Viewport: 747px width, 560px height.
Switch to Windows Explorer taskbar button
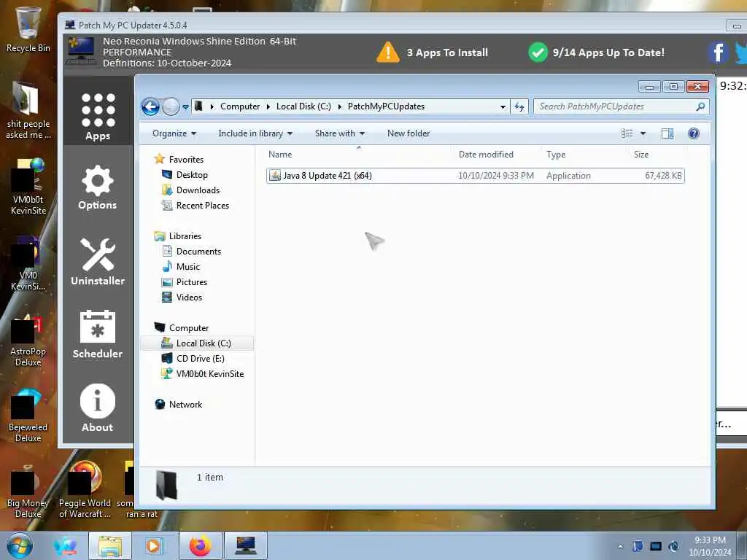click(x=110, y=545)
